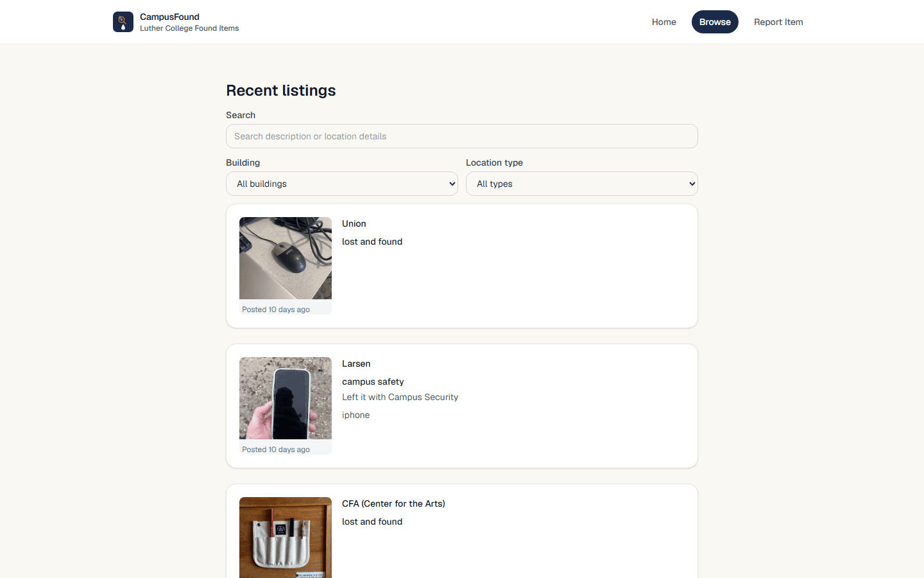Go to the Home page
Image resolution: width=924 pixels, height=578 pixels.
(663, 22)
